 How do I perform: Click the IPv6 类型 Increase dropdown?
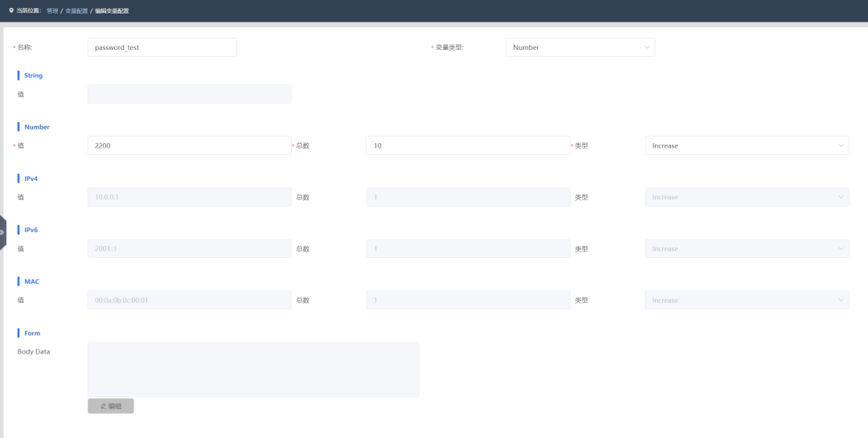tap(746, 248)
